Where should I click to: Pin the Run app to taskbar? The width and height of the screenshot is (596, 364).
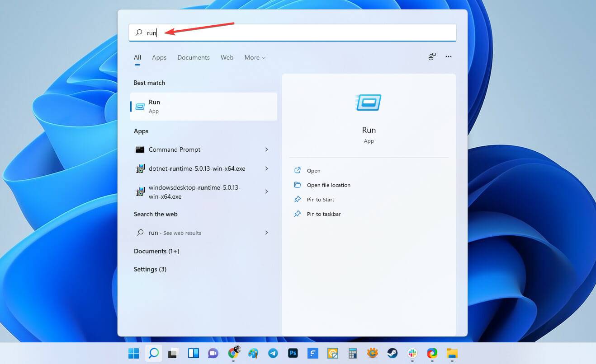324,214
